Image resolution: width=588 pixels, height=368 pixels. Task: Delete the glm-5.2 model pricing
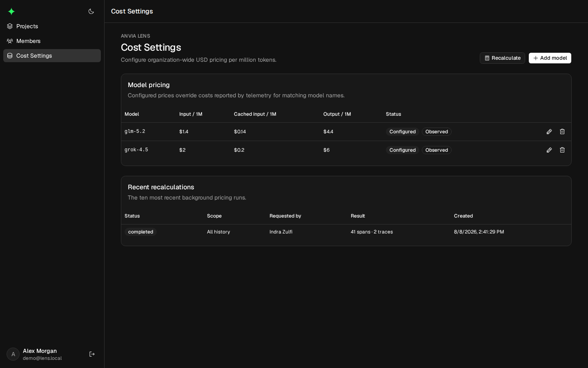point(562,132)
